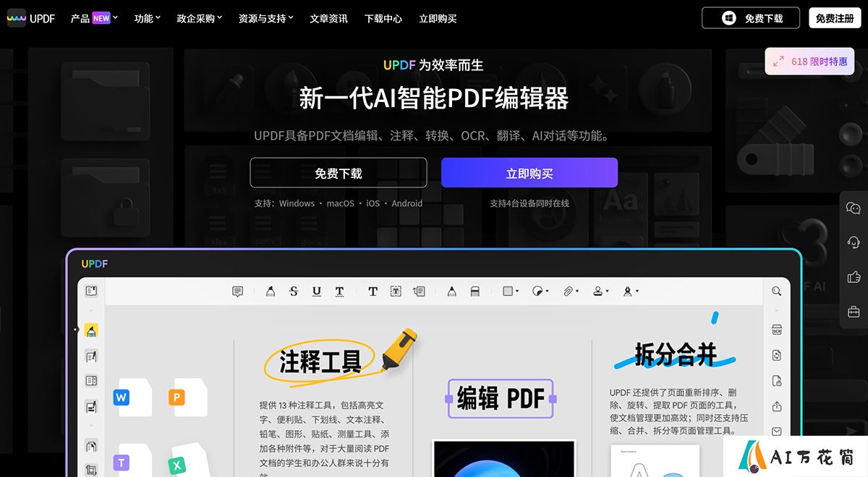
Task: Open the chat bubbles floating icon
Action: click(x=854, y=208)
